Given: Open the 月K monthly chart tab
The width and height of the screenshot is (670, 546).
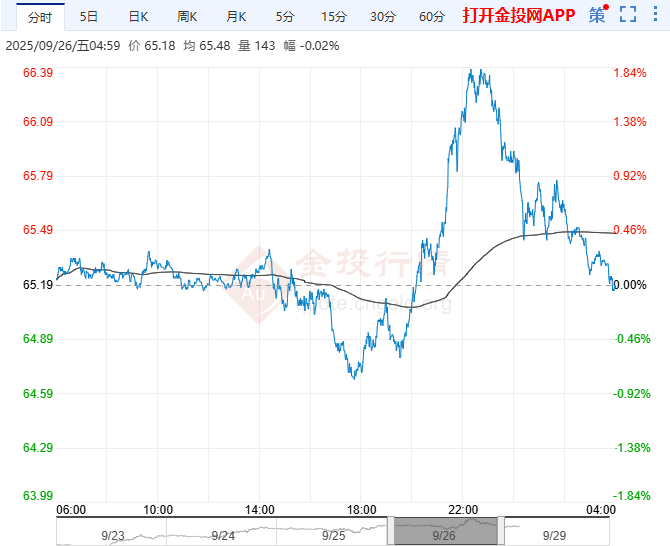Looking at the screenshot, I should pos(236,17).
